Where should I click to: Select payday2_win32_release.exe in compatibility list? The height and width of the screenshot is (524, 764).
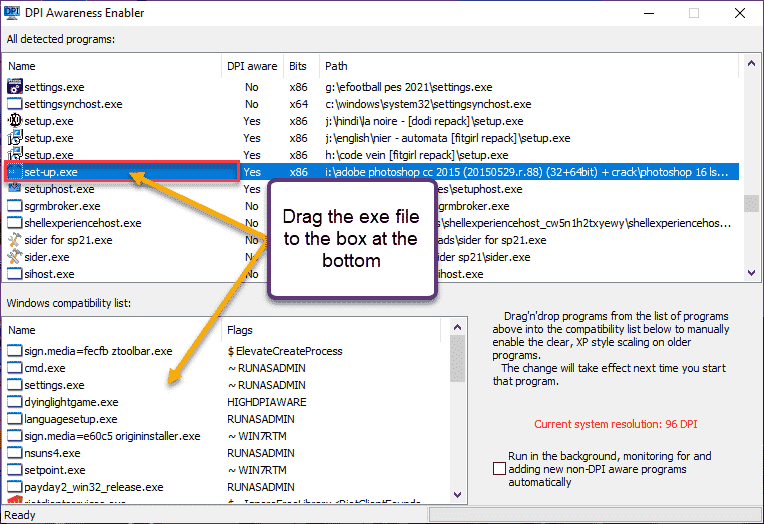[94, 487]
